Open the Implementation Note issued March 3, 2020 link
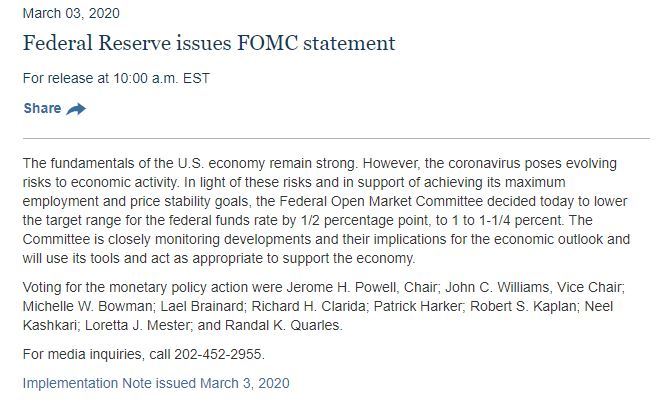Viewport: 660px width, 405px height. point(156,383)
